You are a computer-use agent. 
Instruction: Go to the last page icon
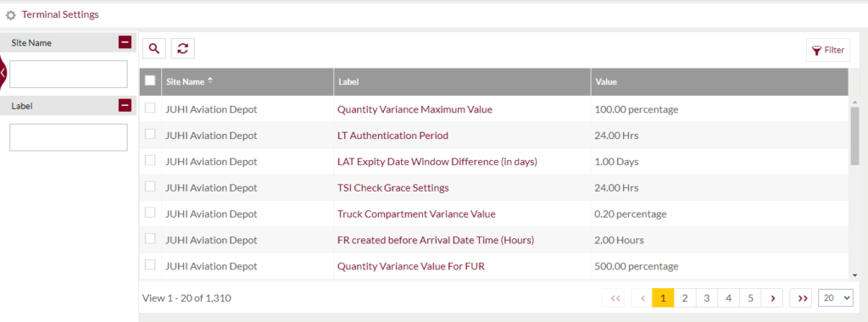(803, 298)
